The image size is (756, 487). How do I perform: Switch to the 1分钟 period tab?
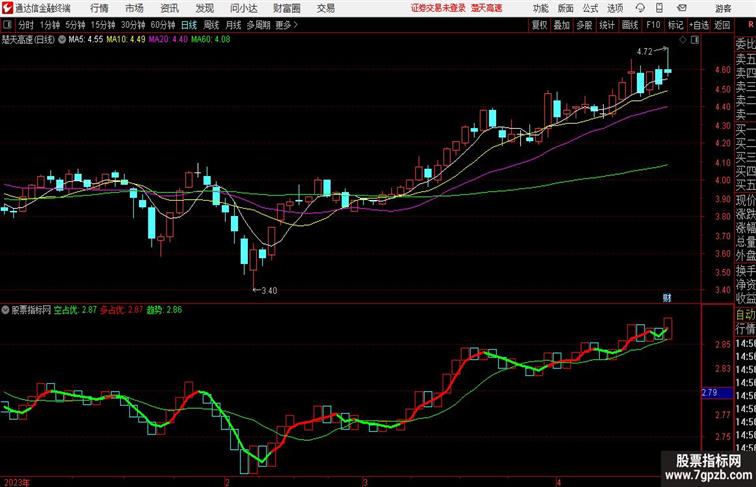pos(50,25)
